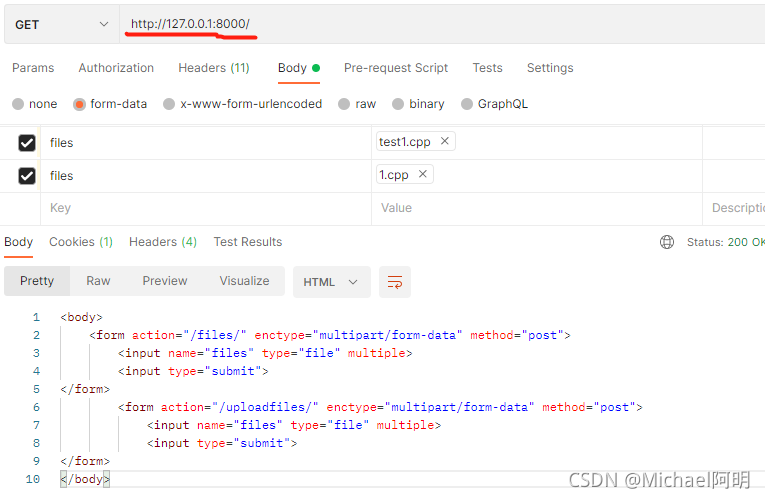Select the Pretty response view
This screenshot has width=765, height=498.
(37, 281)
